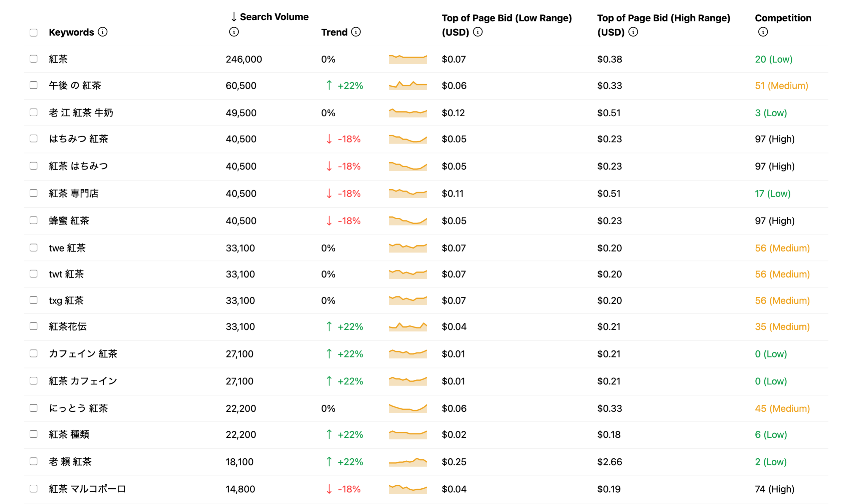Click the Low Range bid info icon
853x504 pixels.
coord(477,32)
